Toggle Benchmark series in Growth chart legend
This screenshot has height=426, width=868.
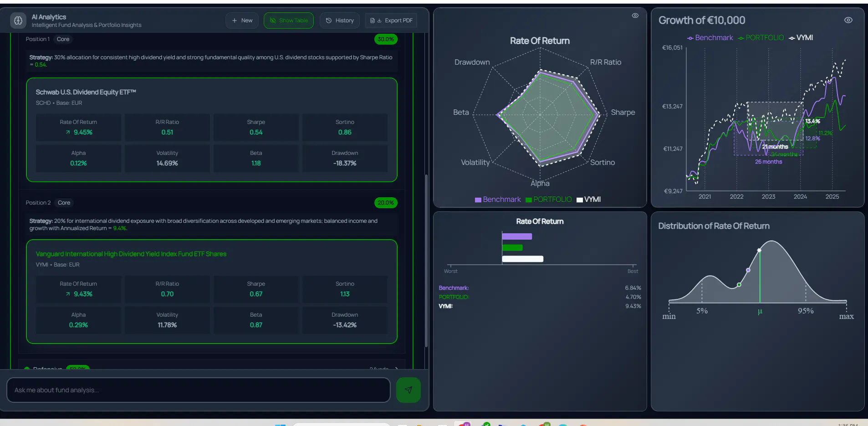(x=710, y=38)
